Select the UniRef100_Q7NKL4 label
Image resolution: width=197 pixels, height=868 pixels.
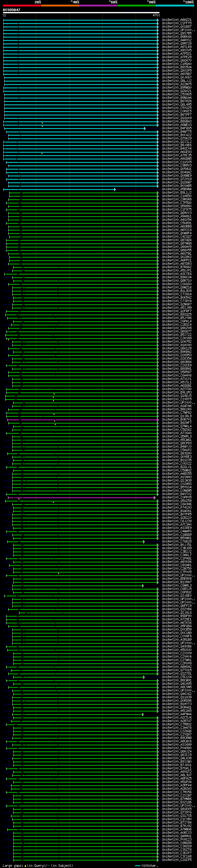point(176,426)
